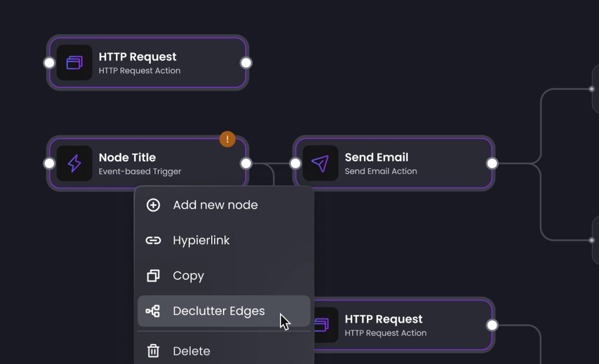The width and height of the screenshot is (599, 364).
Task: Click the "Send Email Action" subtitle
Action: [x=381, y=171]
